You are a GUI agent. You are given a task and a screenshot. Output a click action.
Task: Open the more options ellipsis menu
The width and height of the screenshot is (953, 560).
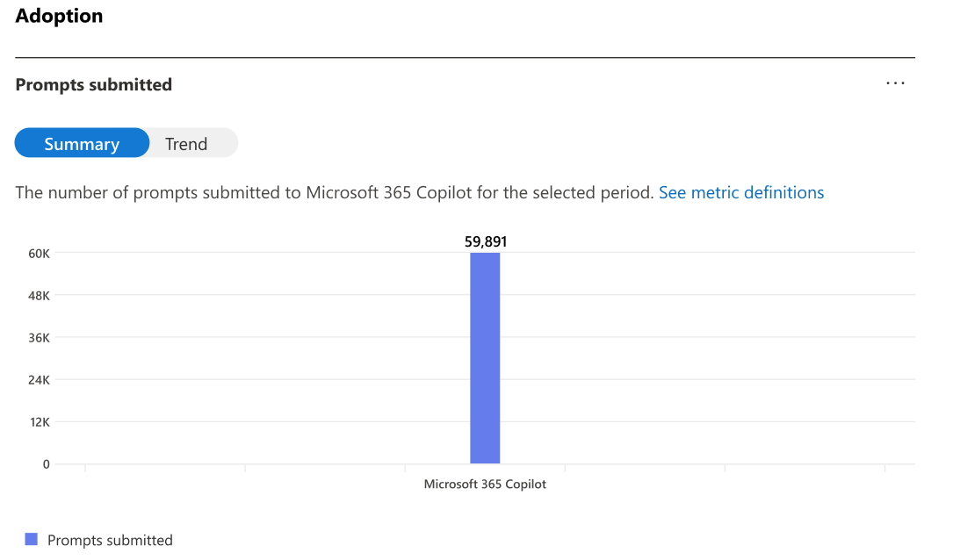895,83
